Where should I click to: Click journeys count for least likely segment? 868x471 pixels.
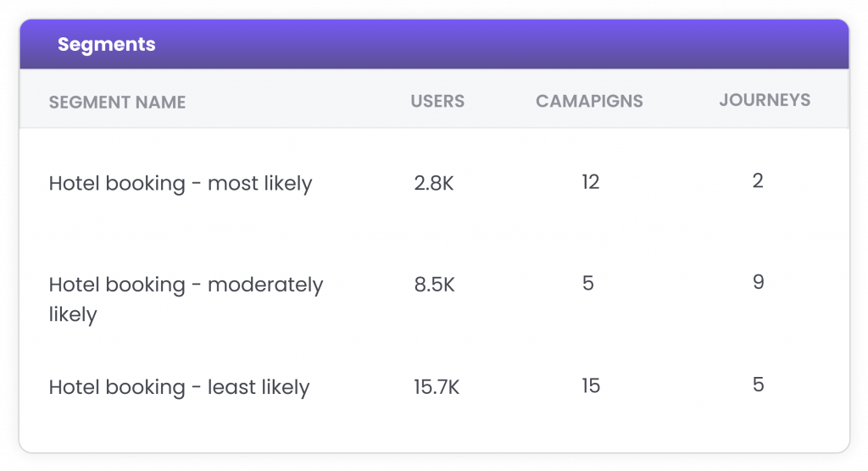click(758, 384)
